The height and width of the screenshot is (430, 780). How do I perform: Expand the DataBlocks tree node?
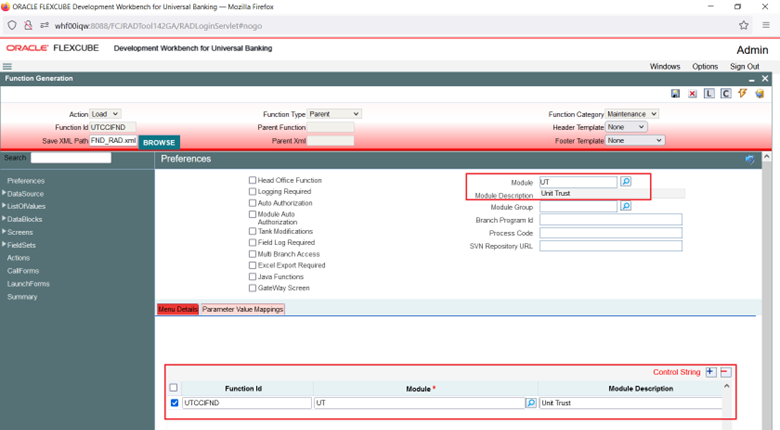pyautogui.click(x=4, y=218)
